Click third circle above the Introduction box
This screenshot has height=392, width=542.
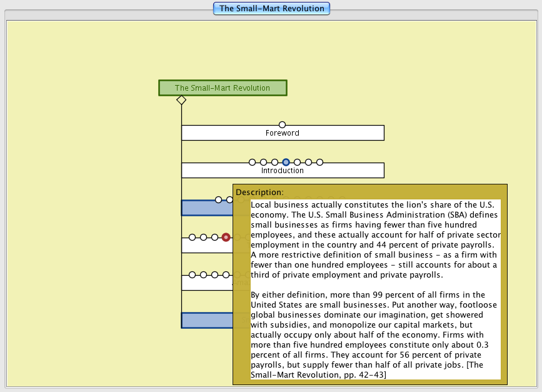tap(274, 163)
